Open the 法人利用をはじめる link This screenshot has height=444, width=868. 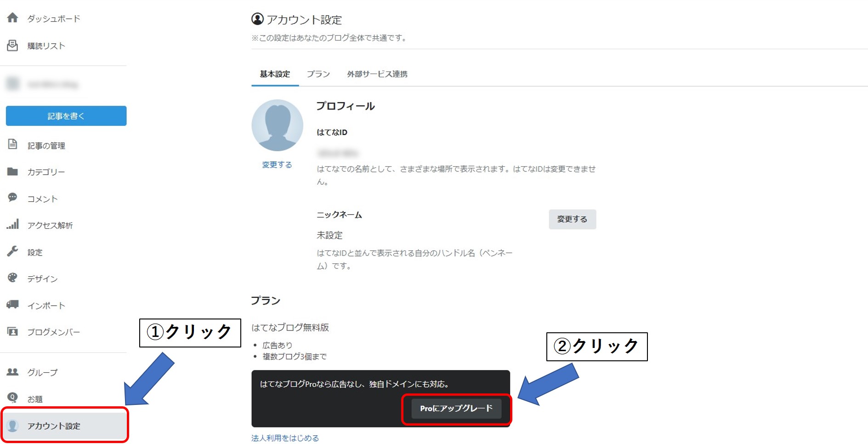coord(285,438)
